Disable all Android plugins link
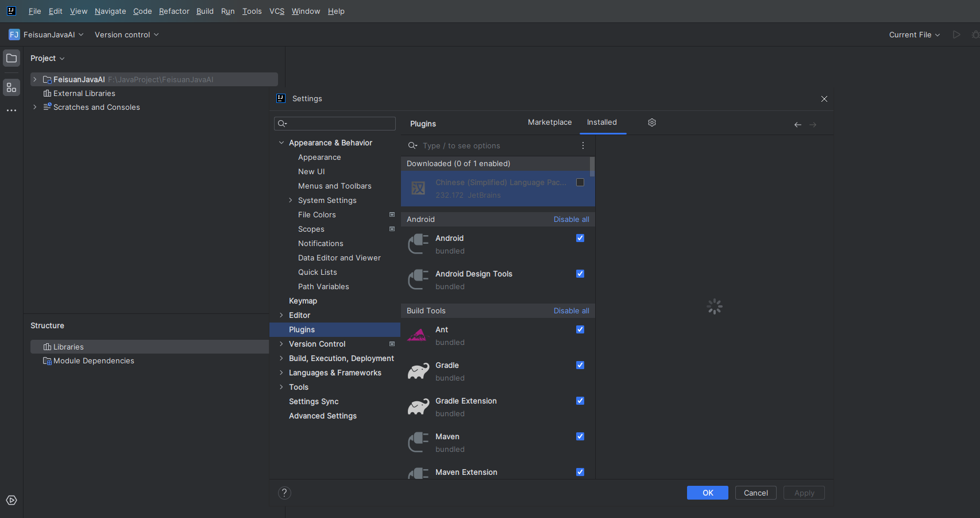Viewport: 980px width, 518px height. [x=572, y=219]
